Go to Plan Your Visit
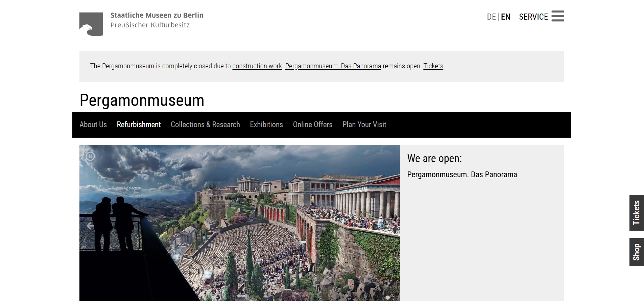Image resolution: width=644 pixels, height=301 pixels. pyautogui.click(x=364, y=124)
